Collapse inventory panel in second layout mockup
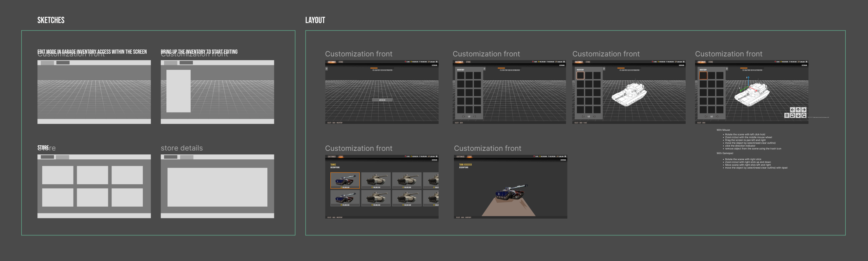The width and height of the screenshot is (868, 261). pos(485,69)
